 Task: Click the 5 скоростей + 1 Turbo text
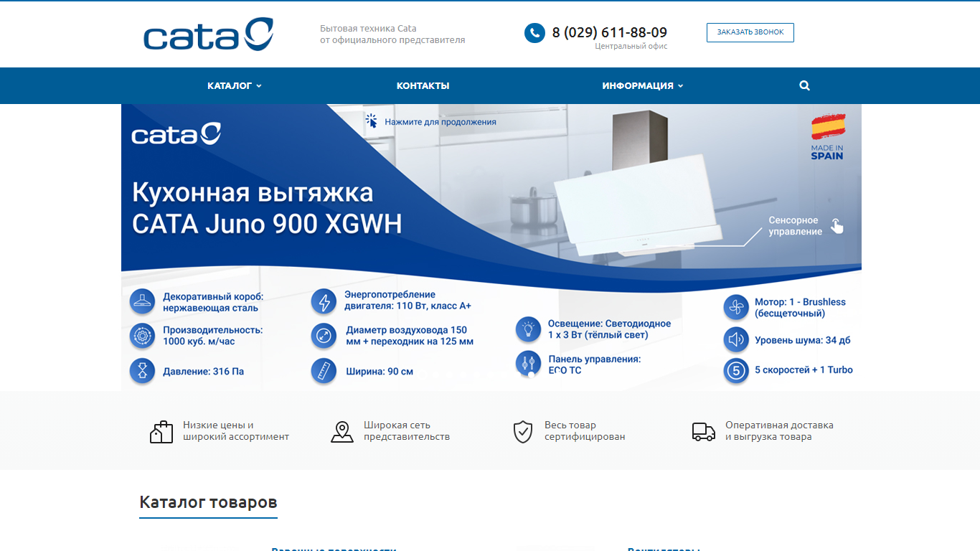point(804,370)
